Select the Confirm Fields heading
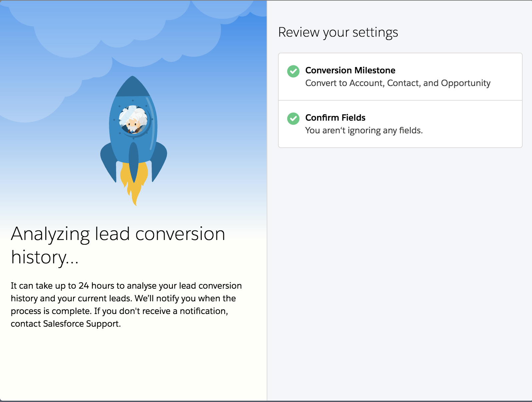The width and height of the screenshot is (532, 402). (x=335, y=118)
